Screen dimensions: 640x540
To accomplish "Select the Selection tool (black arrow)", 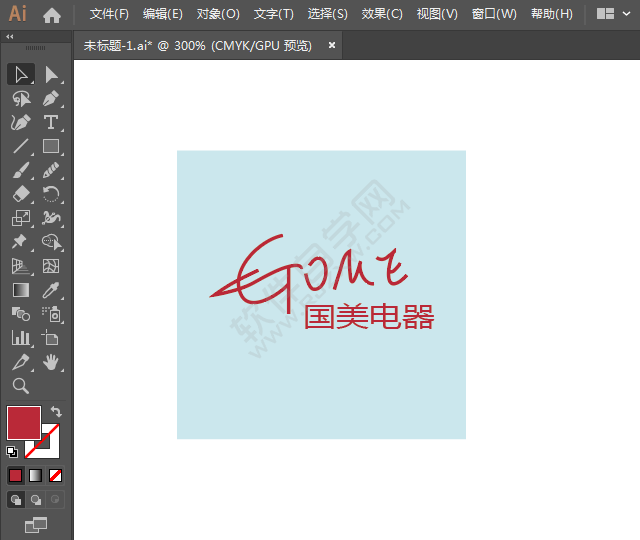I will pyautogui.click(x=21, y=75).
